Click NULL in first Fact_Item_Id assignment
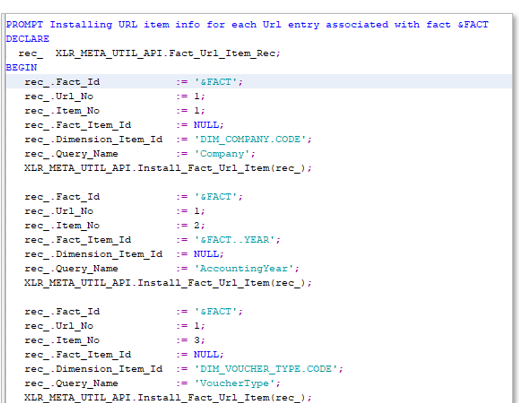Image resolution: width=519 pixels, height=403 pixels. tap(206, 125)
